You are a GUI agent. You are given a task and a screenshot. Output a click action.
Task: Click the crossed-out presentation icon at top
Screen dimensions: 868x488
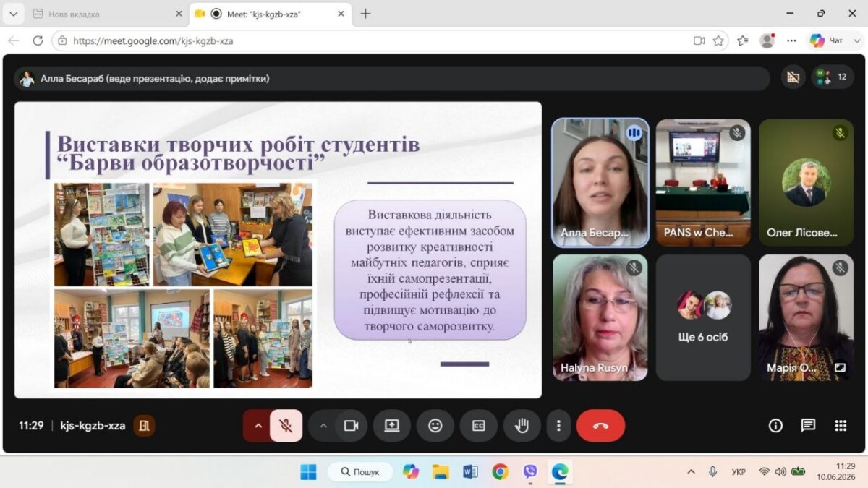tap(793, 77)
